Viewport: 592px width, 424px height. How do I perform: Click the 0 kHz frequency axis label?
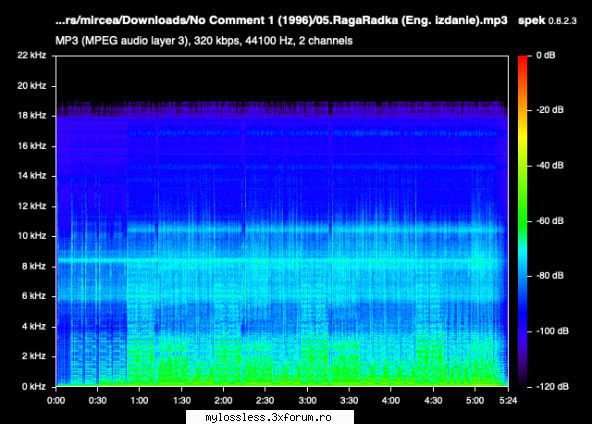(x=34, y=387)
